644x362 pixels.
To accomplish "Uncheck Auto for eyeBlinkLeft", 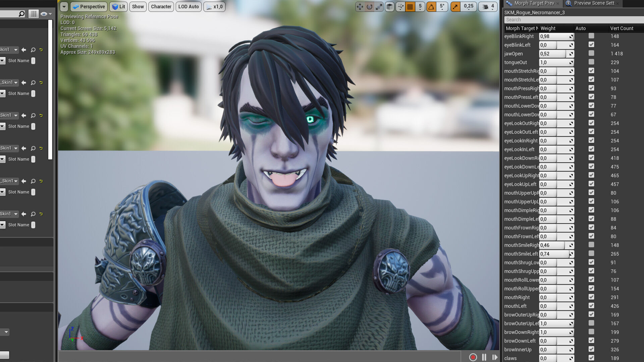I will pos(591,45).
